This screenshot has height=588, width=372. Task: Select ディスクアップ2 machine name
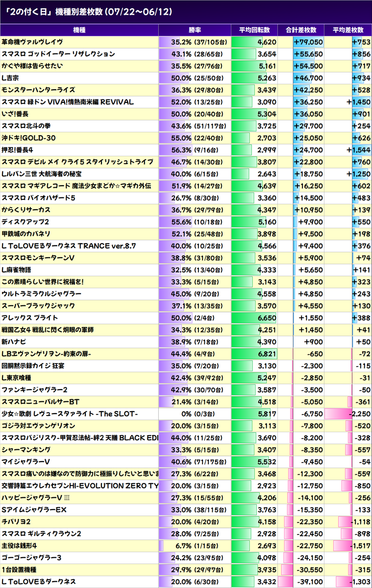(x=25, y=222)
